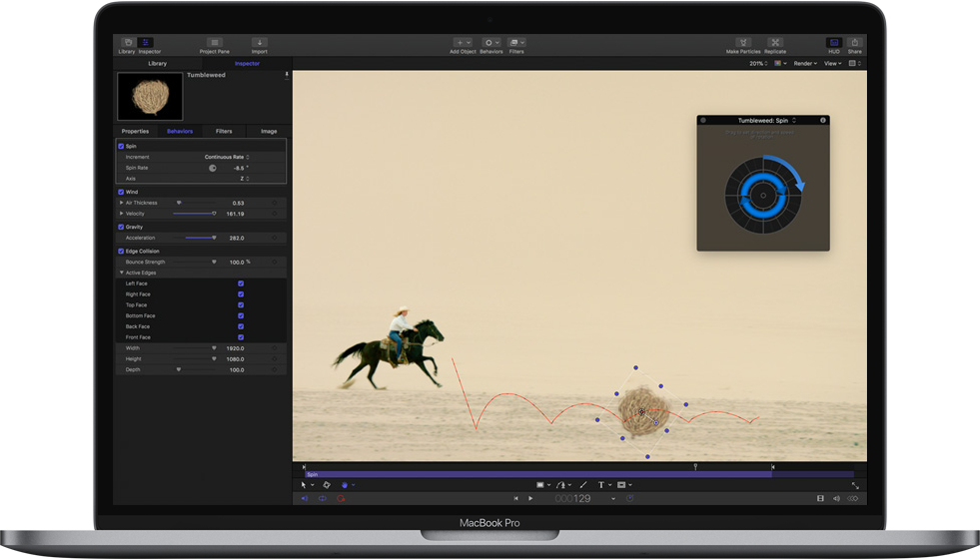Click the Gravity Acceleration slider

[x=199, y=238]
